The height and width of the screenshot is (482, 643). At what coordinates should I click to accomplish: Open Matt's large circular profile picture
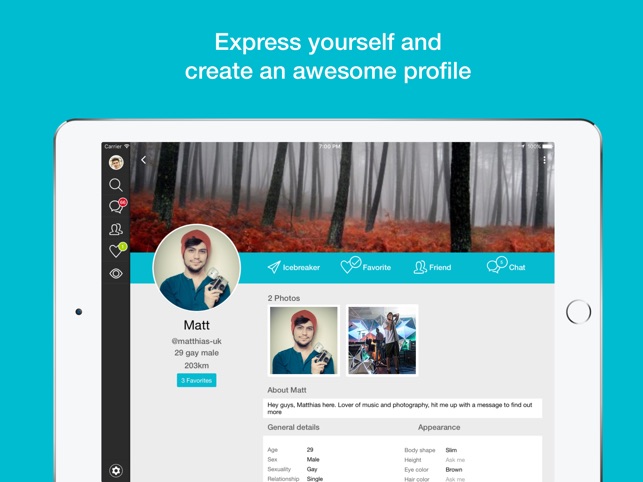pyautogui.click(x=196, y=267)
